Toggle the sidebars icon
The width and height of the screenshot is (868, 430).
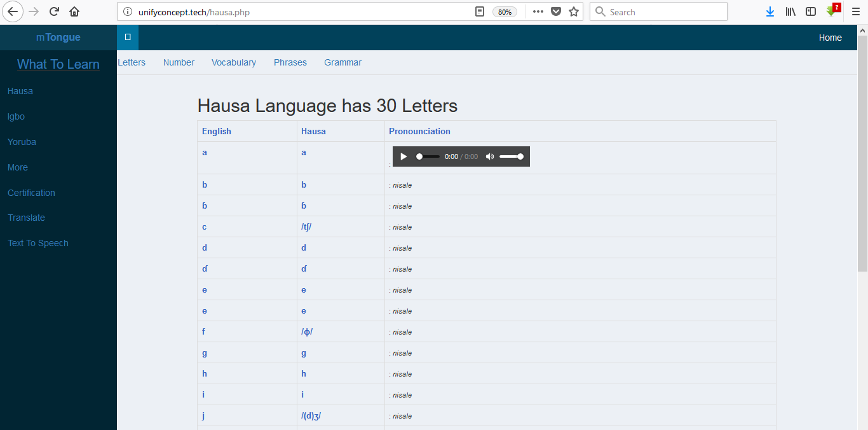tap(811, 11)
